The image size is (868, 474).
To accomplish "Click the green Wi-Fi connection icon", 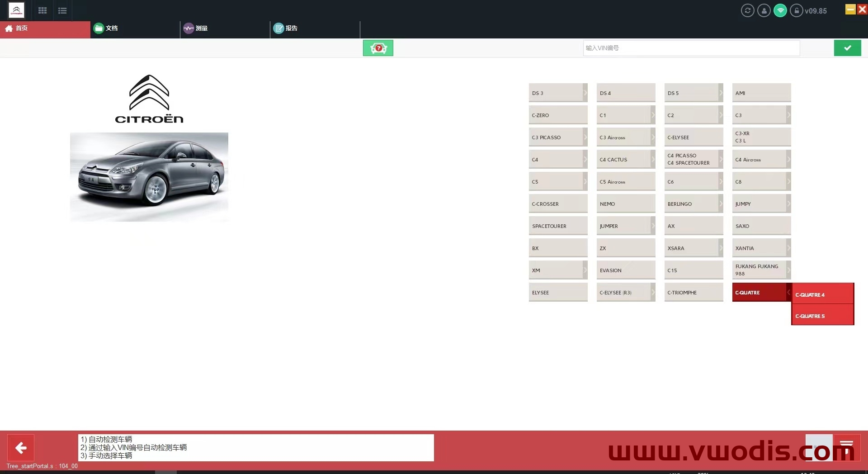I will coord(780,10).
